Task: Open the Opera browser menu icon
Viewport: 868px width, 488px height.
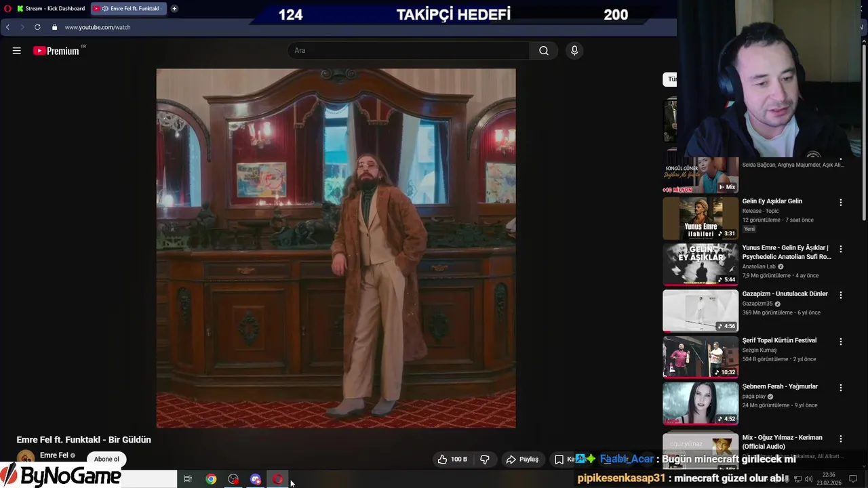Action: (x=6, y=9)
